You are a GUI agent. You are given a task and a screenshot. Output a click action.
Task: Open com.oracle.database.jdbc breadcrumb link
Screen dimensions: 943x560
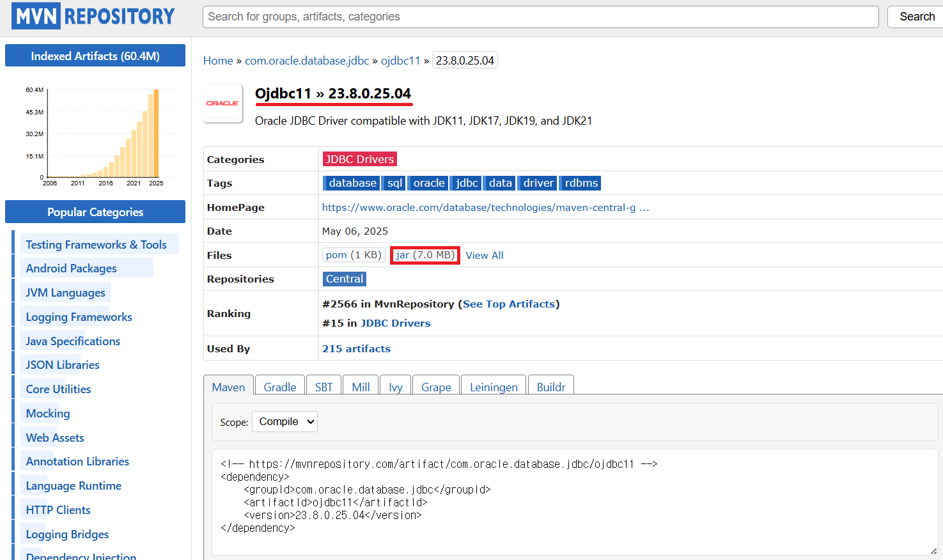click(307, 61)
